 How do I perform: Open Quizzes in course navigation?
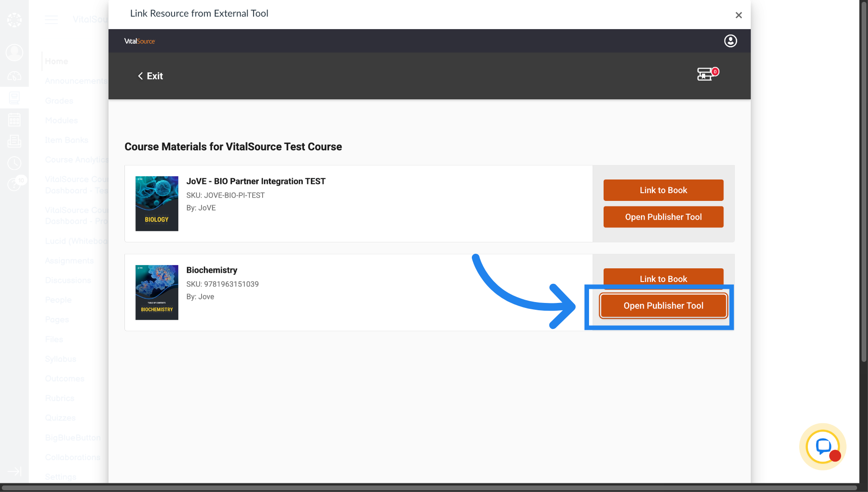point(60,418)
